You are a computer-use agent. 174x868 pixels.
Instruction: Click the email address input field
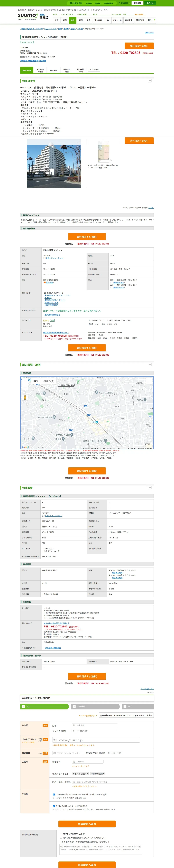point(96,740)
